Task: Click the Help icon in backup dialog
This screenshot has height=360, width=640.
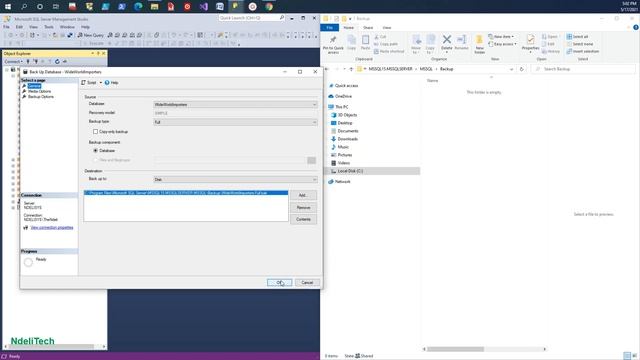Action: tap(107, 82)
